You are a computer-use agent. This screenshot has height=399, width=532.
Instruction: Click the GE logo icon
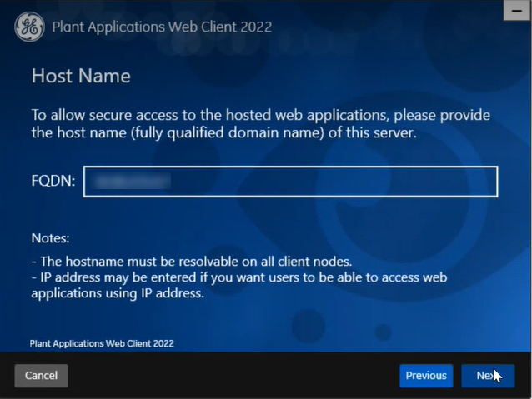pyautogui.click(x=29, y=27)
